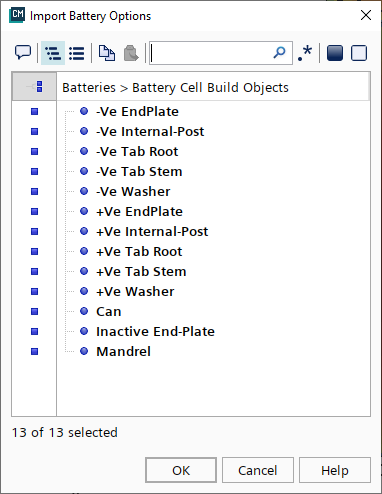Switch to flat list view icon
Image resolution: width=382 pixels, height=494 pixels.
(77, 53)
